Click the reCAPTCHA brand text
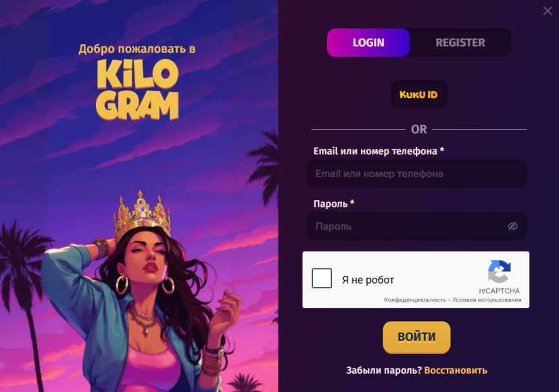This screenshot has height=392, width=559. coord(499,291)
